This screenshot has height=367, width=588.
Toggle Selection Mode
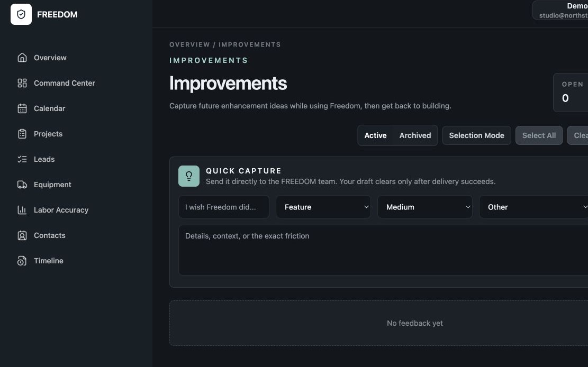click(x=476, y=135)
